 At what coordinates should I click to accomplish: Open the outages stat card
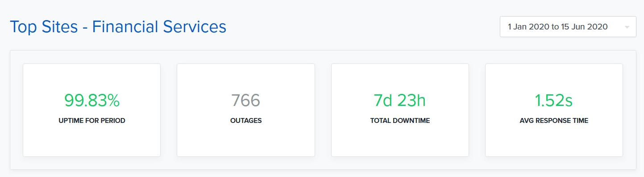(x=246, y=110)
